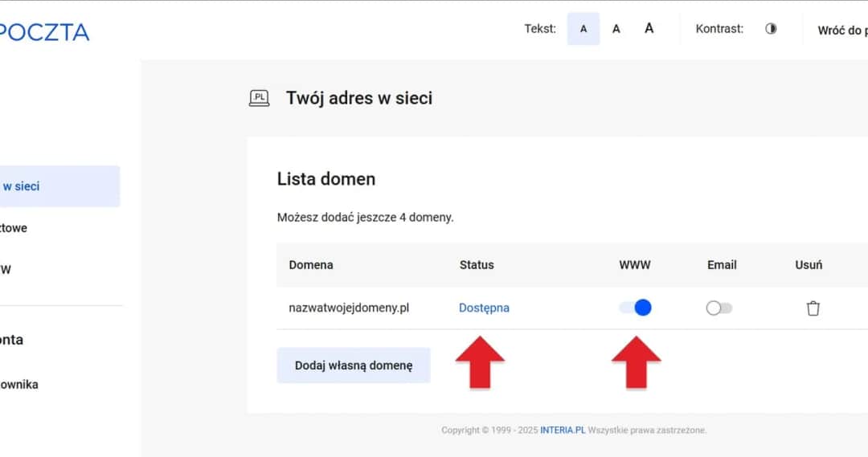
Task: Toggle the contrast icon
Action: click(771, 29)
